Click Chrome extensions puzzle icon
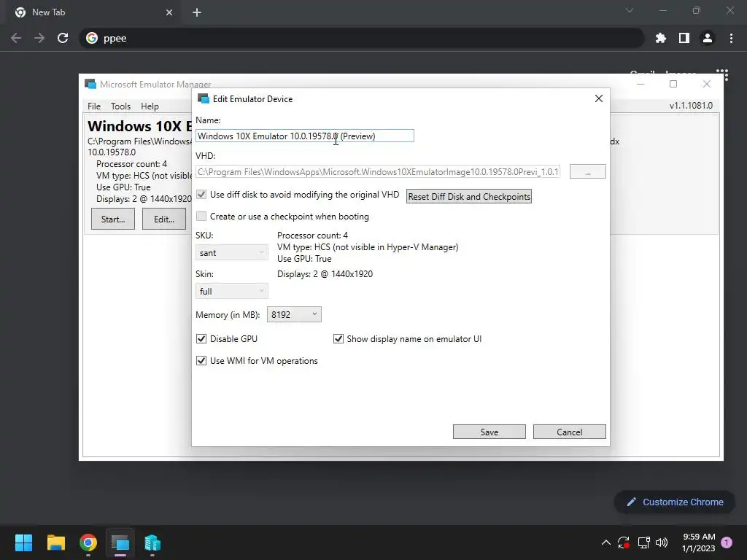Image resolution: width=747 pixels, height=560 pixels. (x=660, y=38)
